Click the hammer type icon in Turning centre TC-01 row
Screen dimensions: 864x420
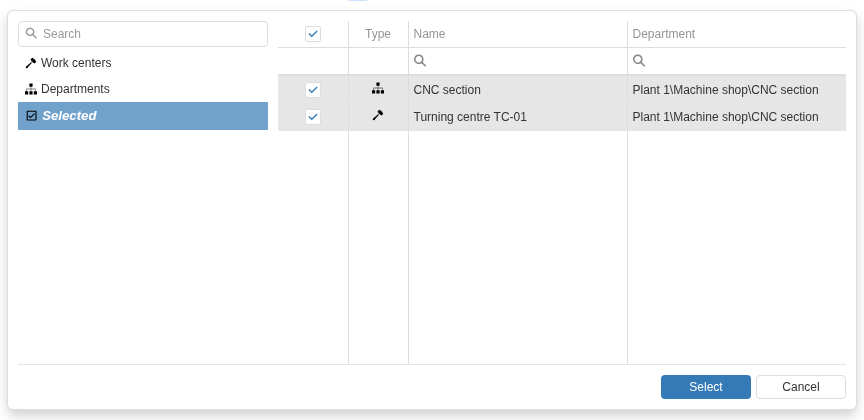click(x=378, y=115)
